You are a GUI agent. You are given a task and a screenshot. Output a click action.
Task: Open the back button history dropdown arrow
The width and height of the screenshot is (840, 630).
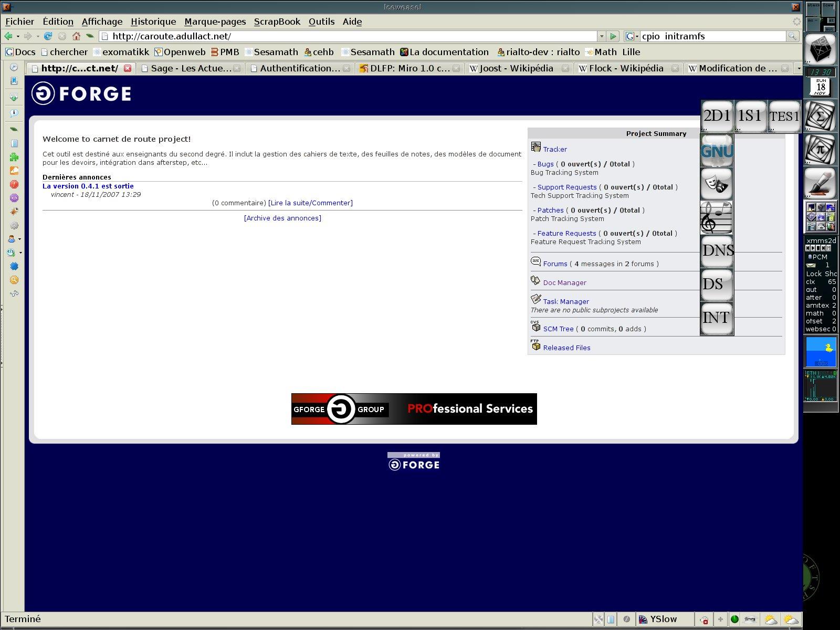click(x=18, y=37)
